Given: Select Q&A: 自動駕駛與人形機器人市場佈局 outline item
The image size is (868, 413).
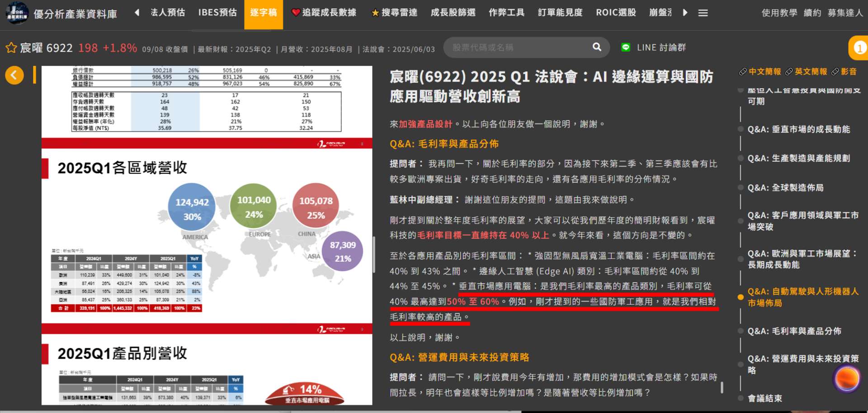Looking at the screenshot, I should [x=802, y=297].
